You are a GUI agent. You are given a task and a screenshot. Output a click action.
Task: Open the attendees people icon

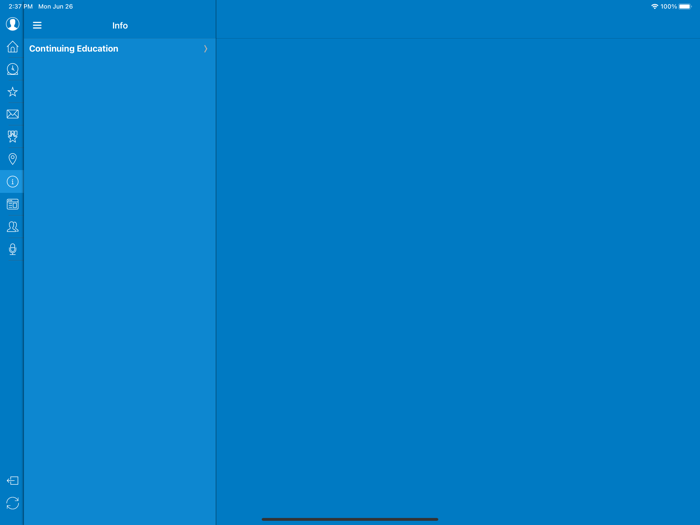[x=12, y=227]
